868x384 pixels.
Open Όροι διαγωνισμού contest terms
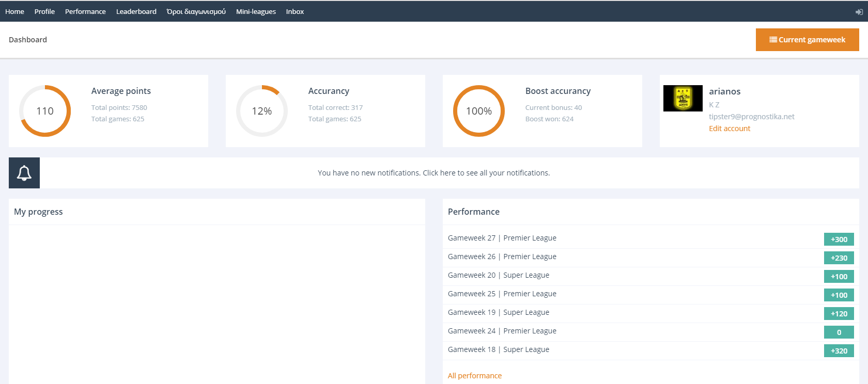pyautogui.click(x=196, y=11)
